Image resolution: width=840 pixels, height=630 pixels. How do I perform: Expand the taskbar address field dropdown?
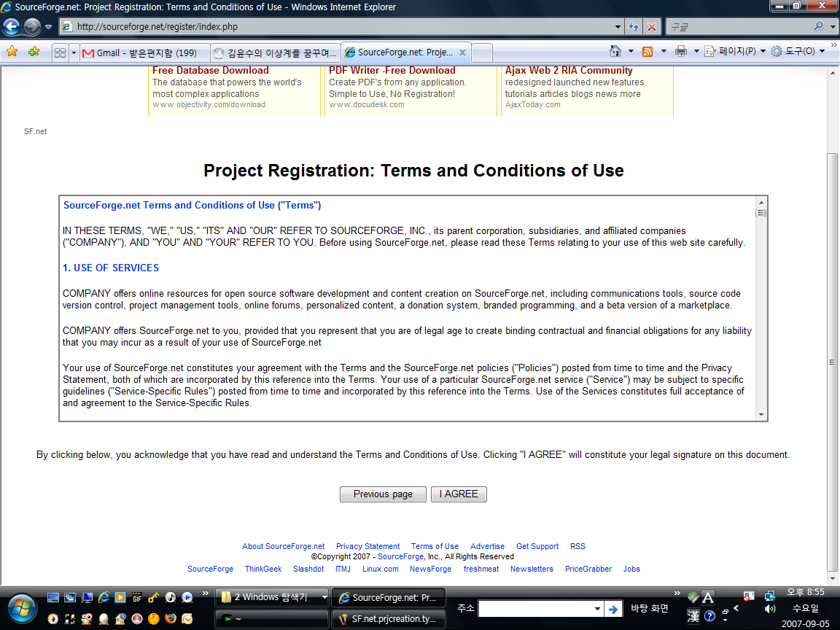pyautogui.click(x=597, y=609)
